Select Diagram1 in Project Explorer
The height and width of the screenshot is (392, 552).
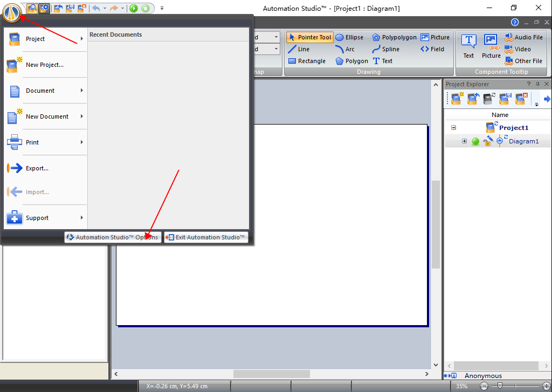523,141
